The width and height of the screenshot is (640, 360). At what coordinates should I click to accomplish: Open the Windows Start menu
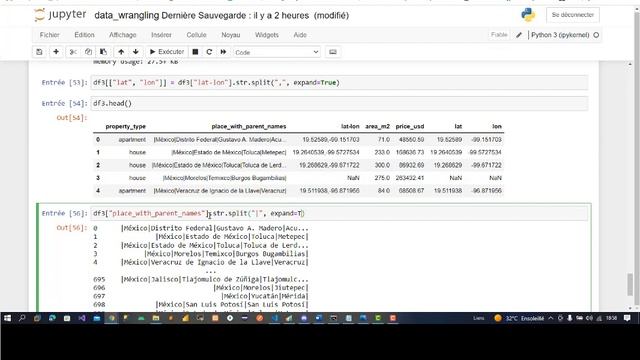tap(7, 318)
